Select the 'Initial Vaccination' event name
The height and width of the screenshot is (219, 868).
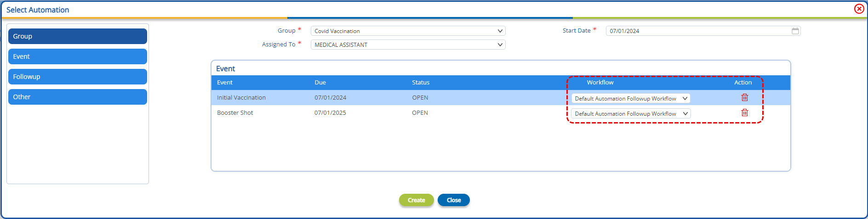(x=241, y=98)
